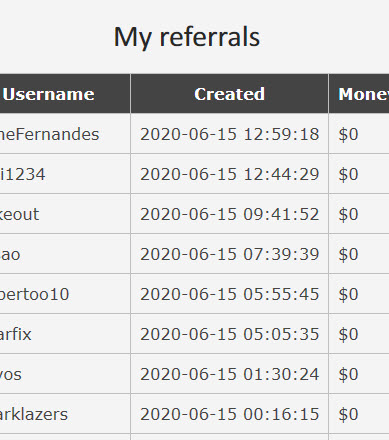
Task: Select the username ending in arfix
Action: [x=16, y=334]
